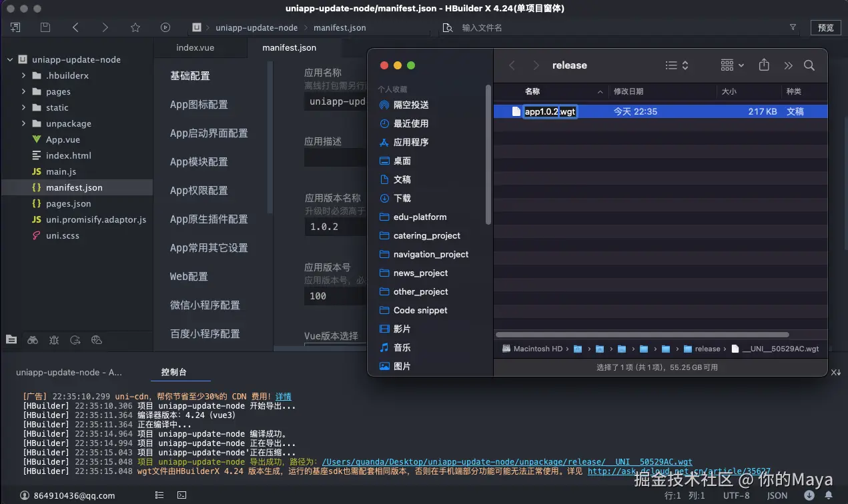
Task: Click the Finder search magnifier icon
Action: tap(809, 65)
